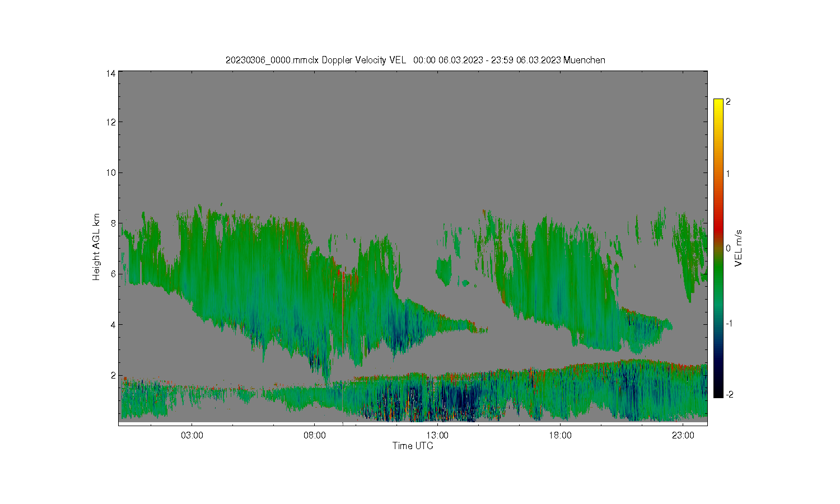Image resolution: width=840 pixels, height=504 pixels.
Task: Click the '6' height tick label
Action: 113,274
